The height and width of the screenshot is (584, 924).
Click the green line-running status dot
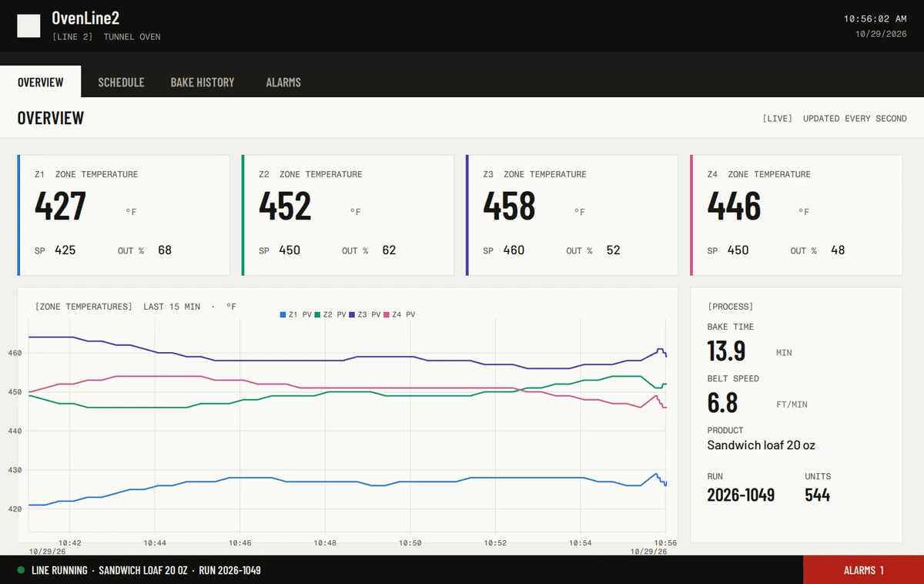click(21, 570)
